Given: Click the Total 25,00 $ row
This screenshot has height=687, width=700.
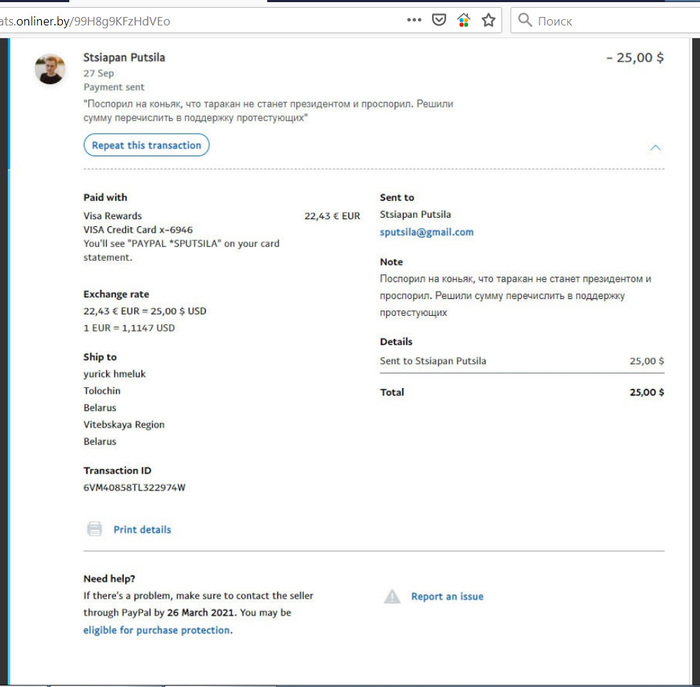Looking at the screenshot, I should (521, 392).
